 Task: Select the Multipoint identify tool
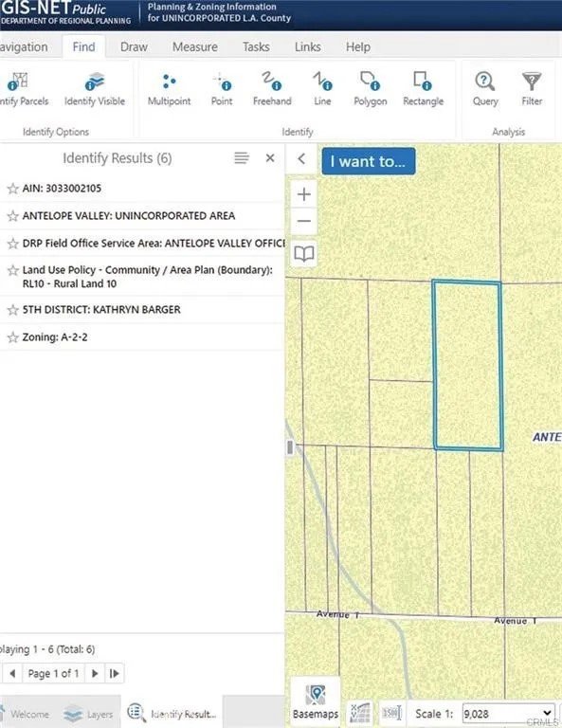coord(169,90)
